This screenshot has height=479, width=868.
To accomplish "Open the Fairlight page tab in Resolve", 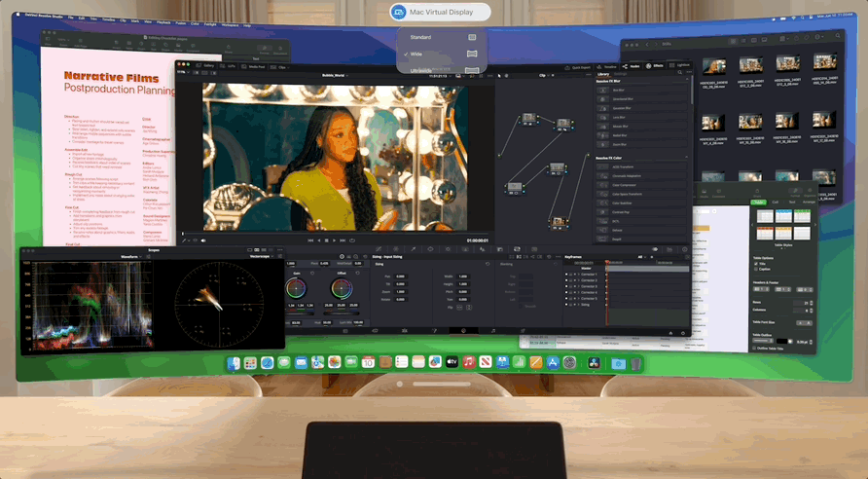I will (493, 331).
